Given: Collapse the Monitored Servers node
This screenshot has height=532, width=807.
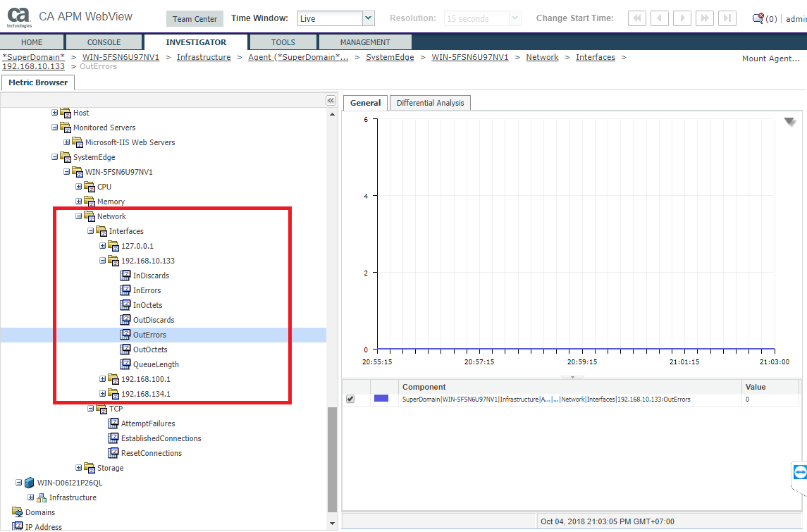Looking at the screenshot, I should (x=54, y=127).
